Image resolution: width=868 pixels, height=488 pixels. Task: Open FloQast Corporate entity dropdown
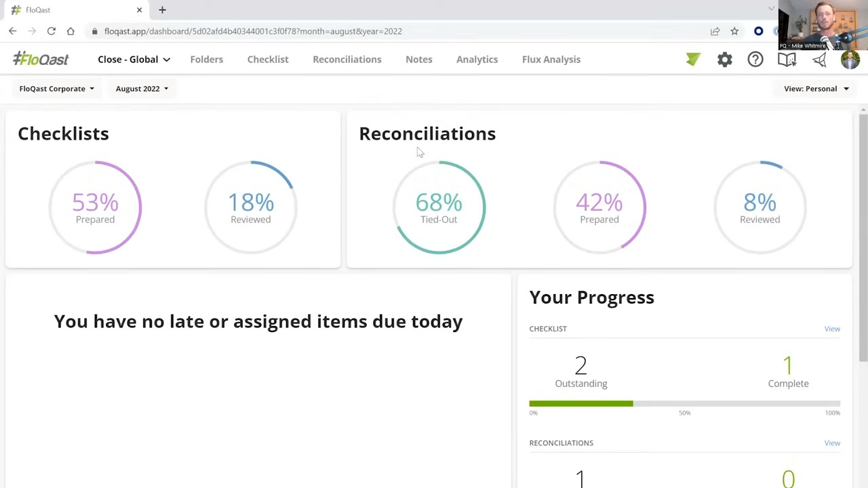[x=57, y=89]
